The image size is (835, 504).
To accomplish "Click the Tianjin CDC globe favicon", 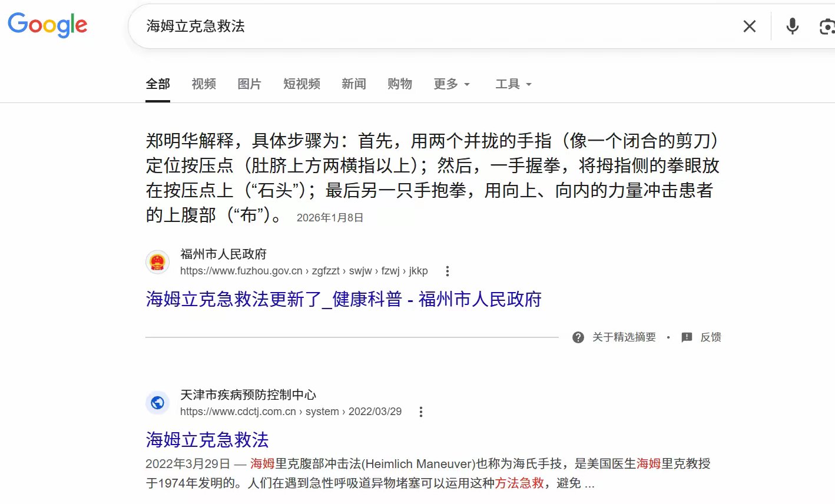I will pyautogui.click(x=157, y=403).
